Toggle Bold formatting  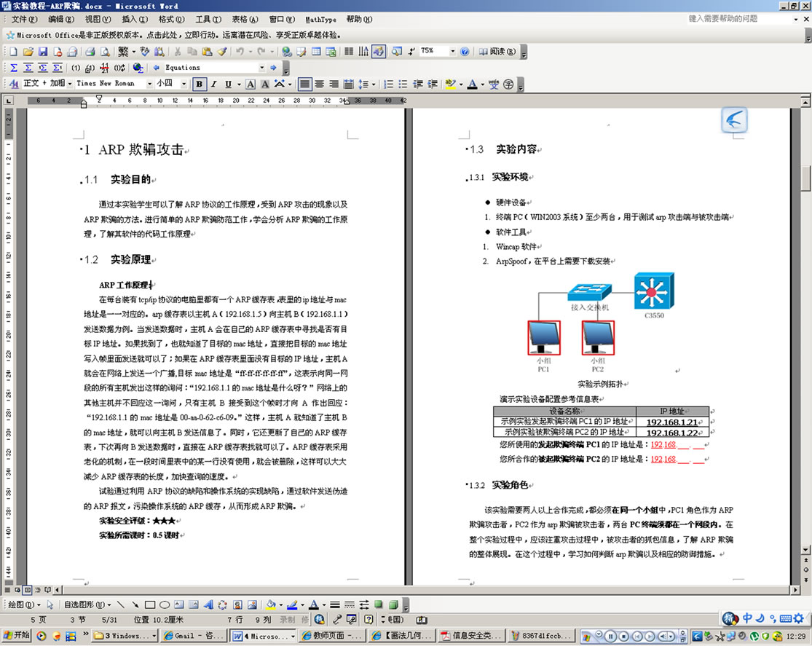[199, 84]
